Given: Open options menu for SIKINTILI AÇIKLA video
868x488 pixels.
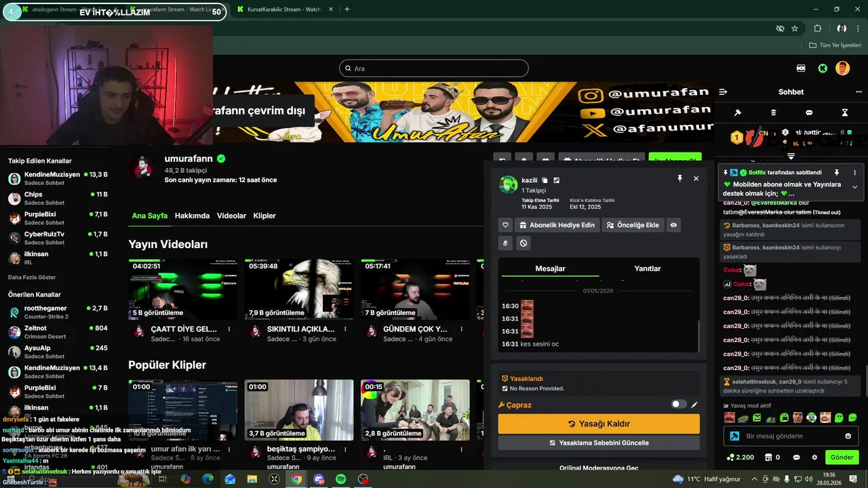Looking at the screenshot, I should coord(346,329).
